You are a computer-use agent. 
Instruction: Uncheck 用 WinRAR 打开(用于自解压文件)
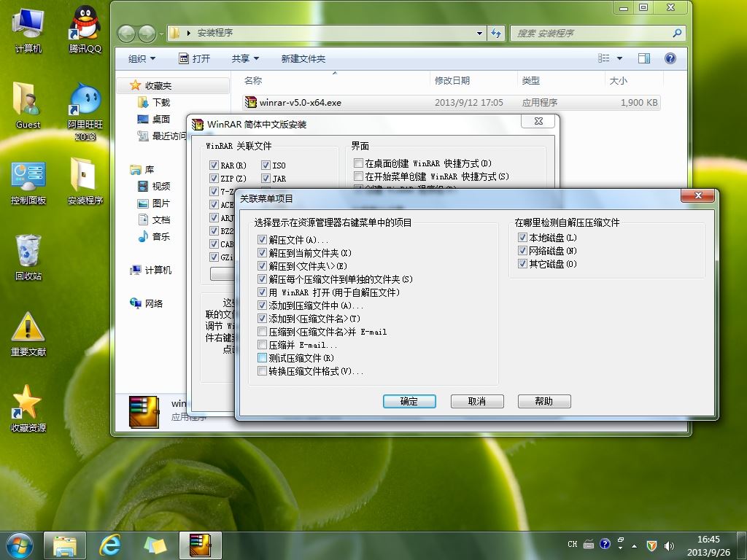262,292
